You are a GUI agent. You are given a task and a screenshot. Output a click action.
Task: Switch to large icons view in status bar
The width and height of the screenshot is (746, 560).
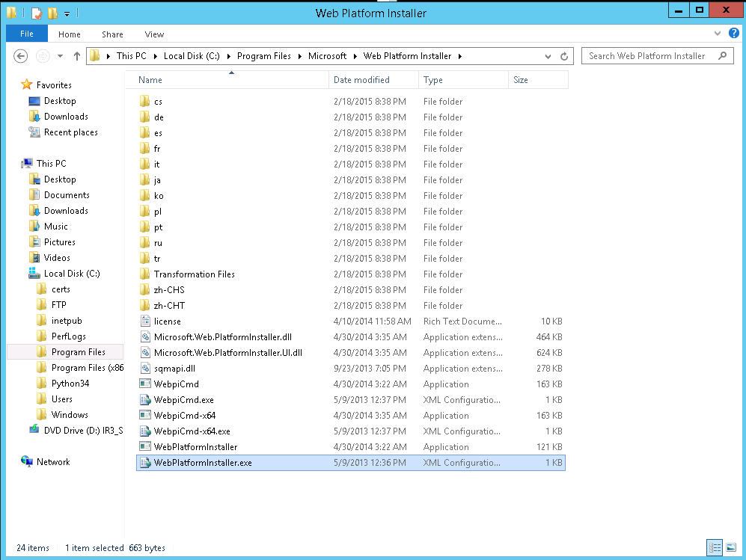click(730, 548)
